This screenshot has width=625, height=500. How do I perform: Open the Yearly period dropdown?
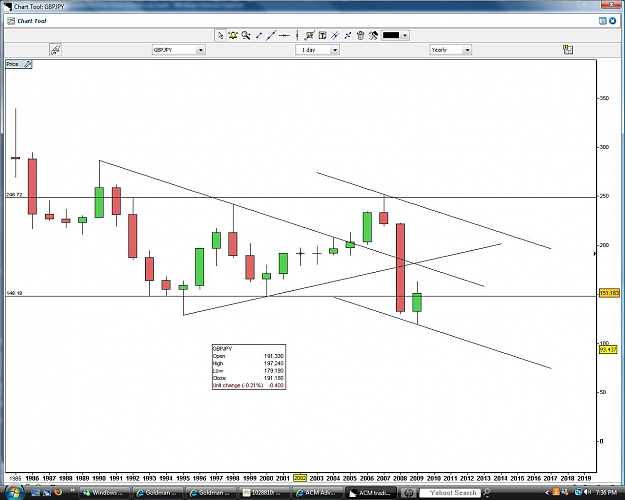[450, 50]
